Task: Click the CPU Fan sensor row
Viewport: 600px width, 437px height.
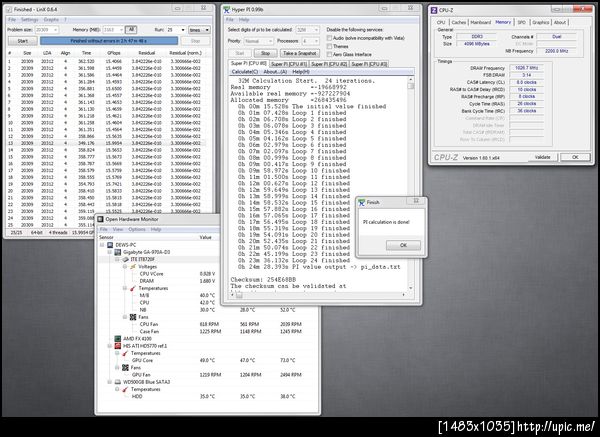Action: click(x=207, y=324)
